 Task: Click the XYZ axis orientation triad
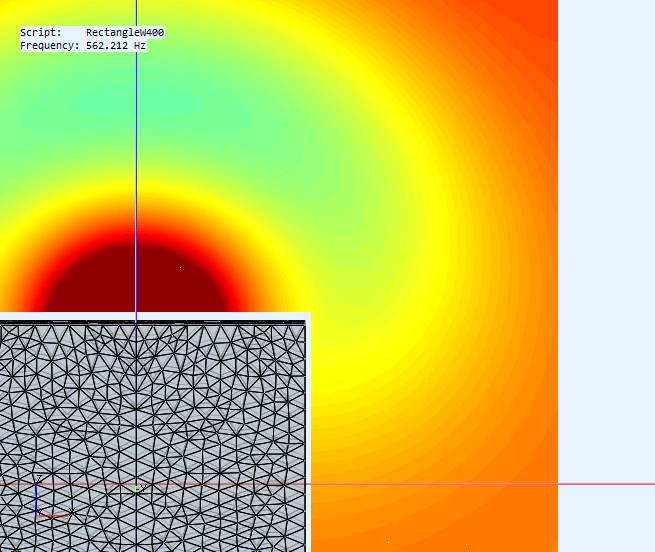(x=53, y=498)
